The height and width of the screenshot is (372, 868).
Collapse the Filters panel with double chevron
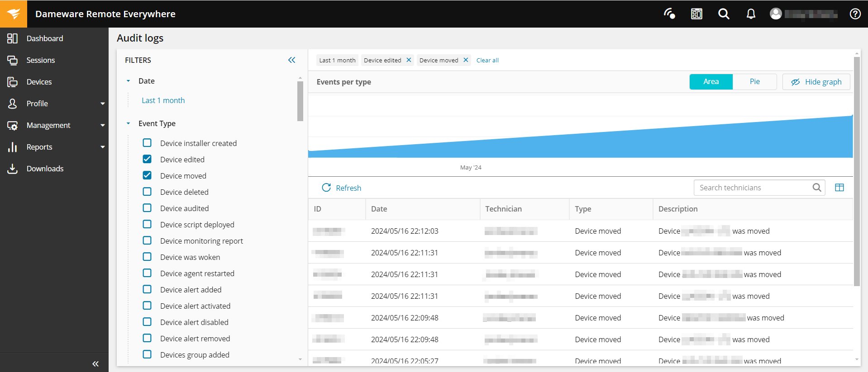coord(292,60)
